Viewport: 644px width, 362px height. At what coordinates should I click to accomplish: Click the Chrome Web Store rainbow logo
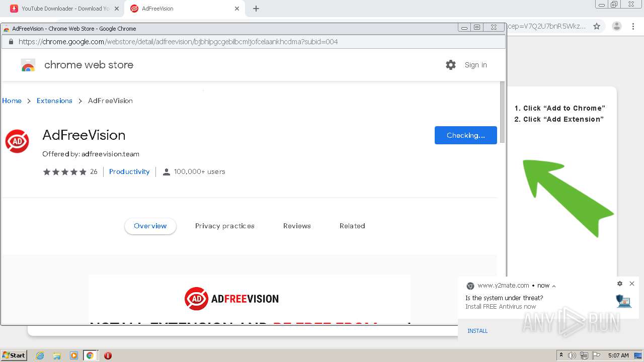pos(28,65)
